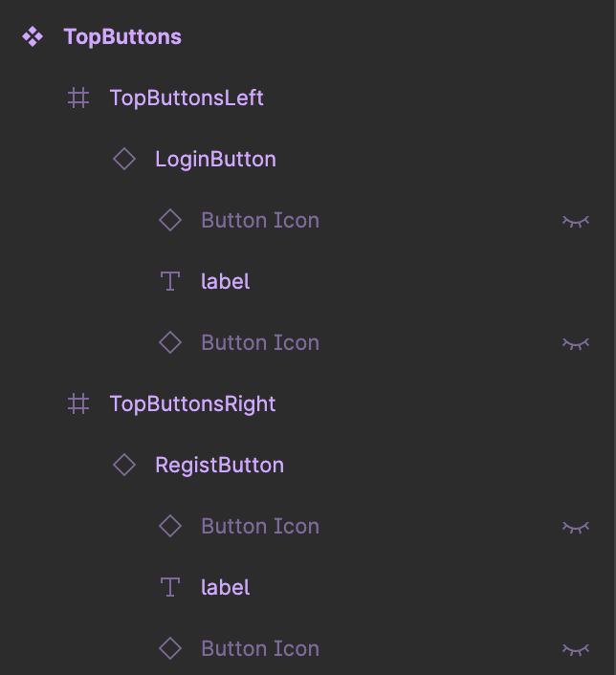Click the TopButtons component icon
Image resolution: width=616 pixels, height=675 pixels.
tap(33, 36)
